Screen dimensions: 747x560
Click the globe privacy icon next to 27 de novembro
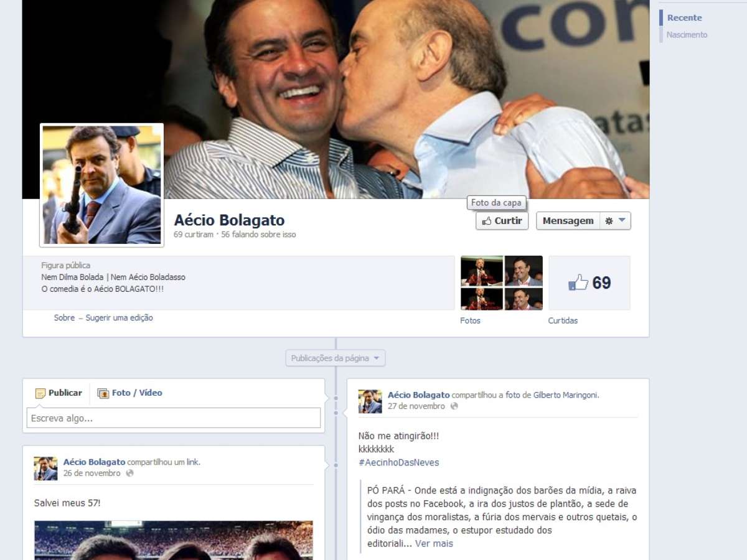tap(454, 406)
